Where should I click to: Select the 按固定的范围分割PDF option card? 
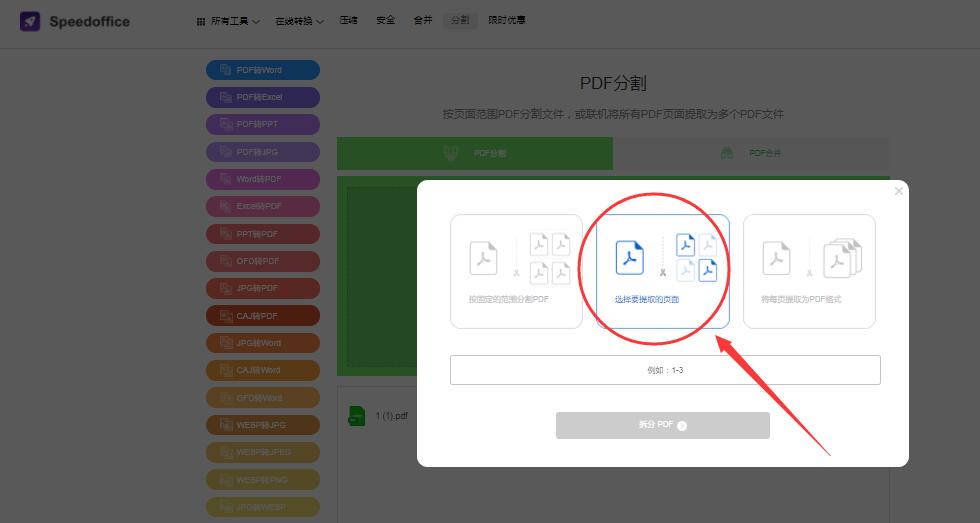tap(516, 271)
